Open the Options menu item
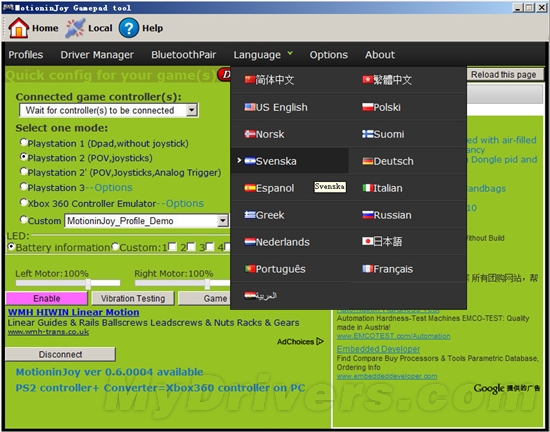Image resolution: width=550 pixels, height=432 pixels. pos(328,55)
